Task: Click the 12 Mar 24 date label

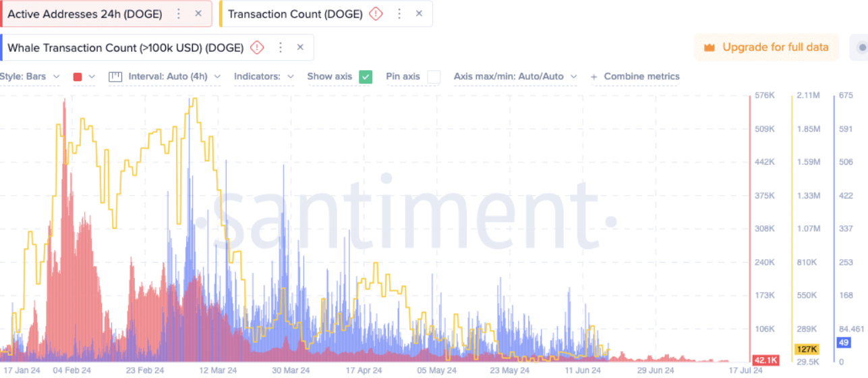Action: coord(217,370)
